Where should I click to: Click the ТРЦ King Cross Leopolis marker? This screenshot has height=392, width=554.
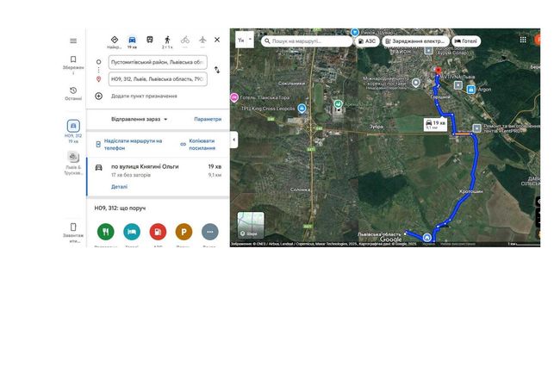[x=302, y=109]
